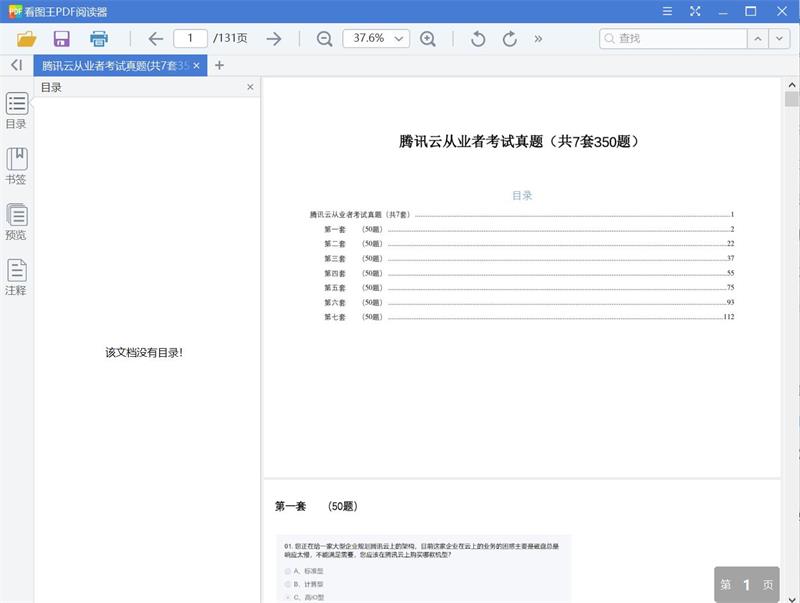
Task: Click the vertical scrollbar thumb
Action: 791,99
